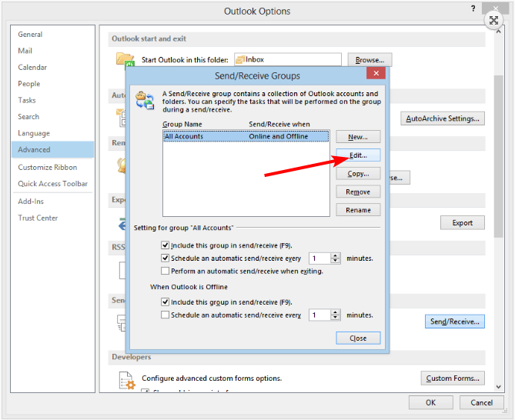The image size is (515, 420).
Task: Click the AutoArchive Settings... button
Action: (443, 118)
